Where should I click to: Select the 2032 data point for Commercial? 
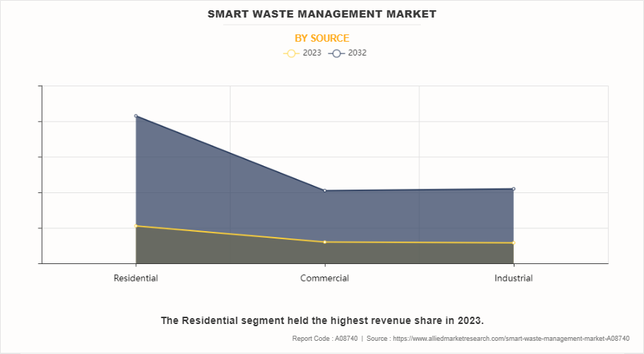[x=324, y=191]
